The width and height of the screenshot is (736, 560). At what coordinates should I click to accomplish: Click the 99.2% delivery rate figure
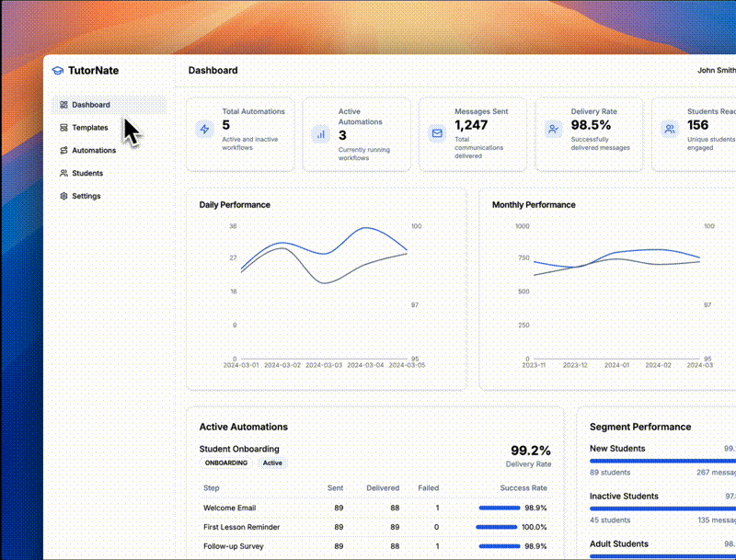tap(531, 451)
